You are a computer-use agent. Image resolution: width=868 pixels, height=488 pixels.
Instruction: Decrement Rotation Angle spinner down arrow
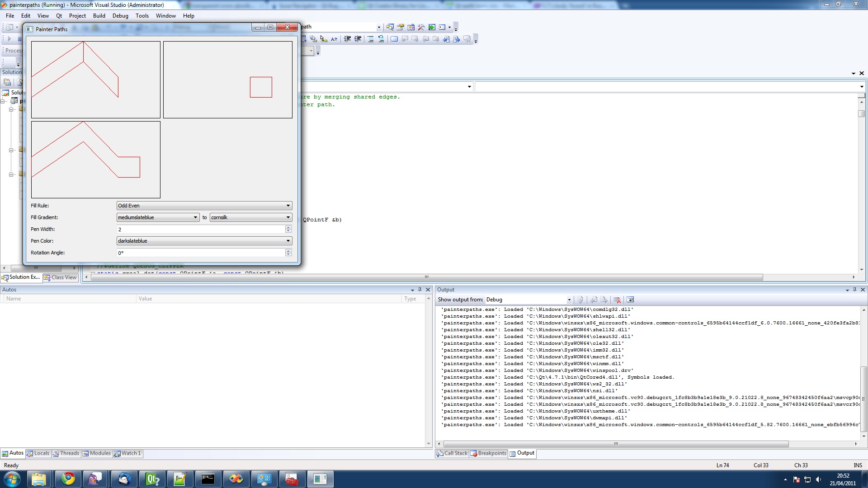pos(288,254)
